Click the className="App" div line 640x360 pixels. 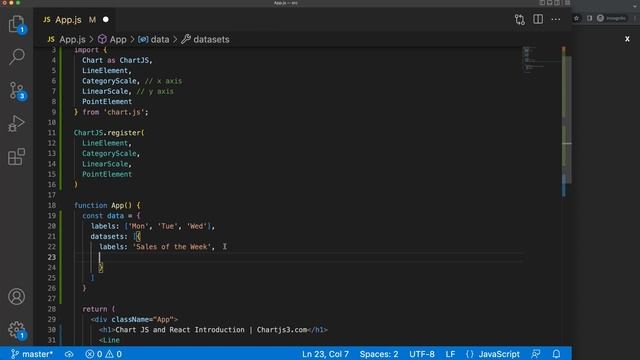(x=134, y=319)
